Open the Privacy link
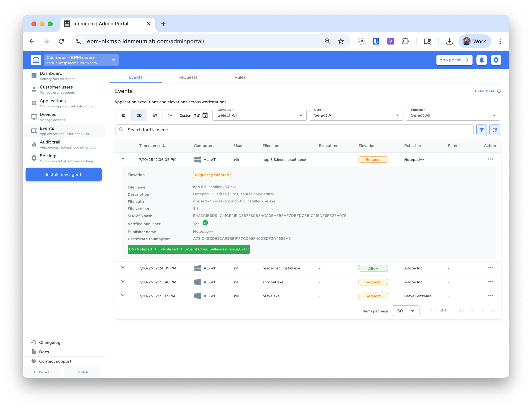532x408 pixels. (42, 372)
